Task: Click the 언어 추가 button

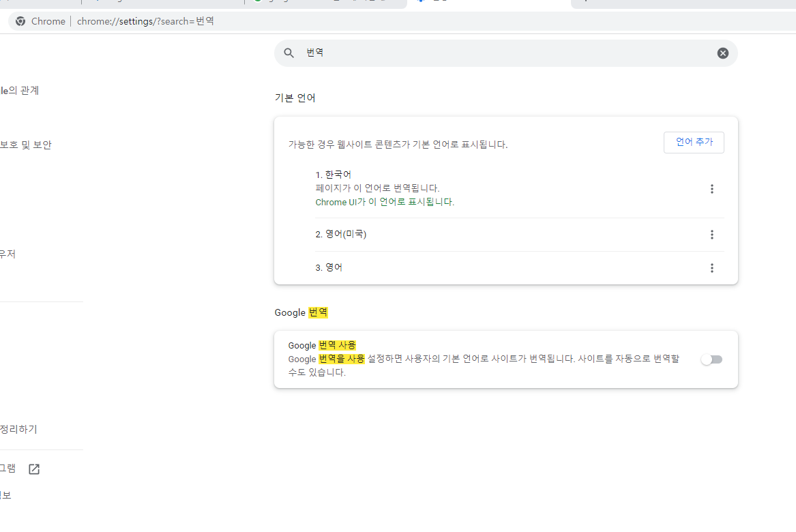Action: [x=694, y=142]
